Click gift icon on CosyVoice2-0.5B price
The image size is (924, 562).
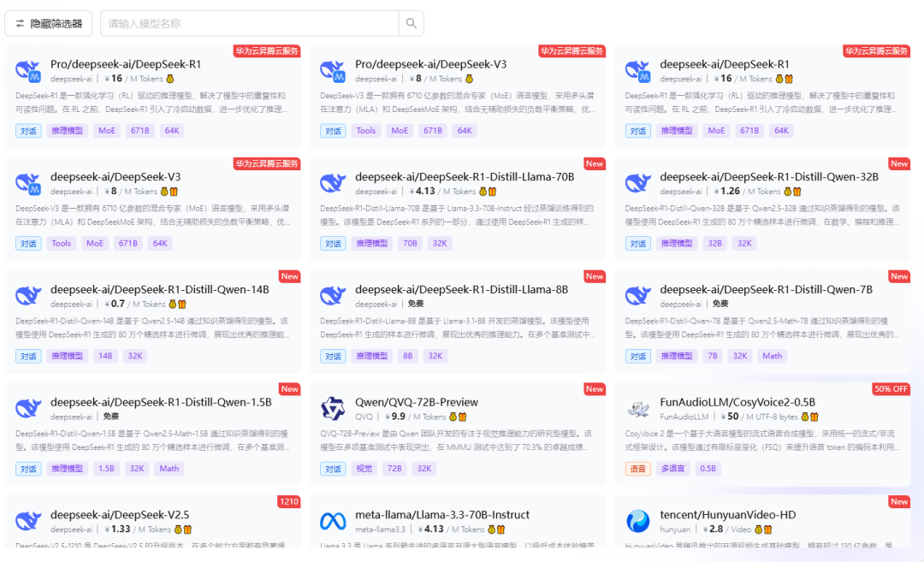point(814,417)
